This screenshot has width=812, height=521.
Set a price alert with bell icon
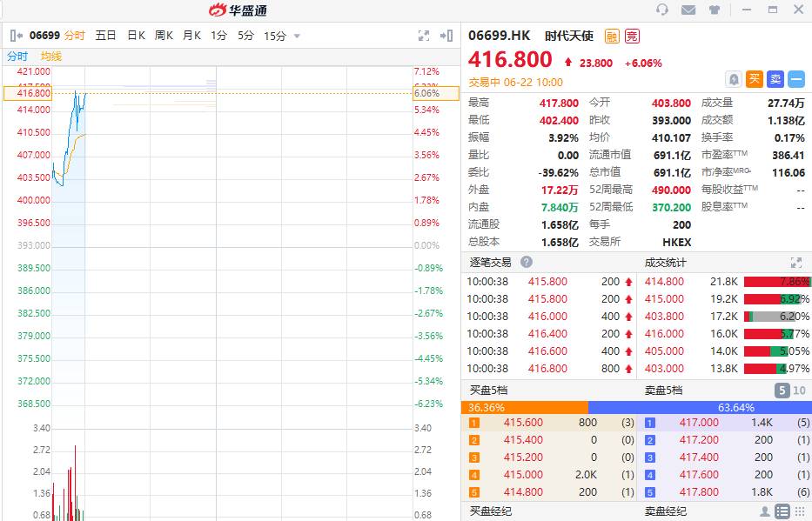(734, 79)
